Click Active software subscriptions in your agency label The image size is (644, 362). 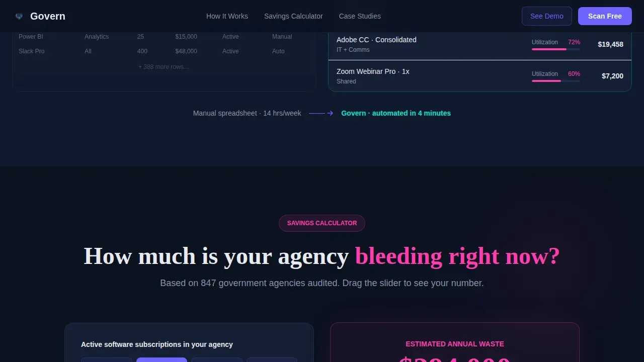click(157, 344)
